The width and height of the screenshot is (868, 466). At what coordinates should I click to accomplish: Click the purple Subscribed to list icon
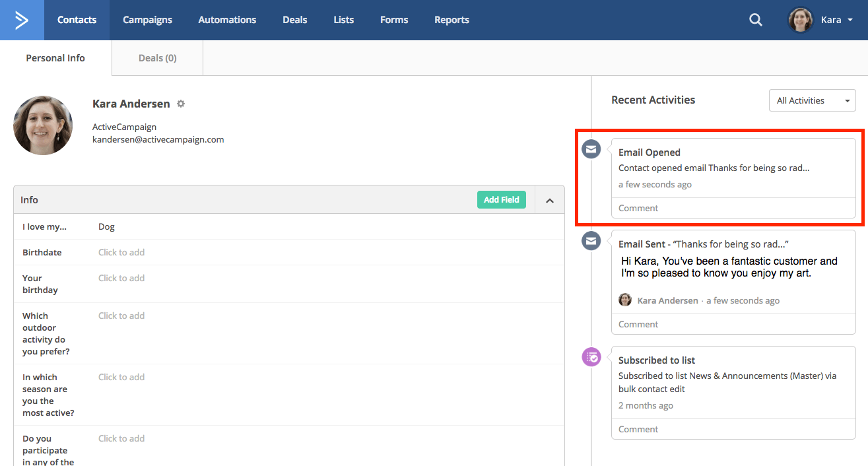pyautogui.click(x=591, y=356)
